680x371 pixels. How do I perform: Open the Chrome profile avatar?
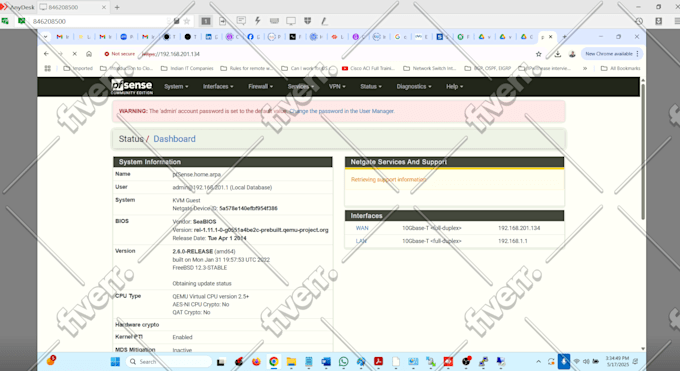click(572, 54)
